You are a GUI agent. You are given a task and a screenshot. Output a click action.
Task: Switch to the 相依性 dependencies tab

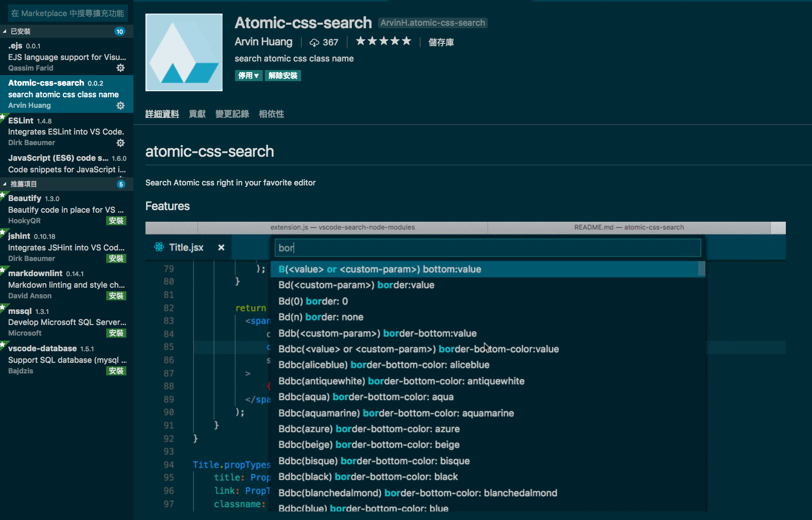271,114
